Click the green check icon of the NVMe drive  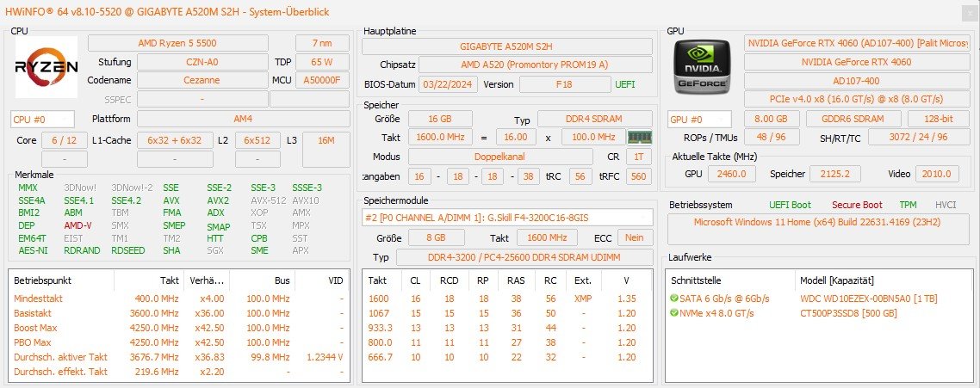point(673,313)
